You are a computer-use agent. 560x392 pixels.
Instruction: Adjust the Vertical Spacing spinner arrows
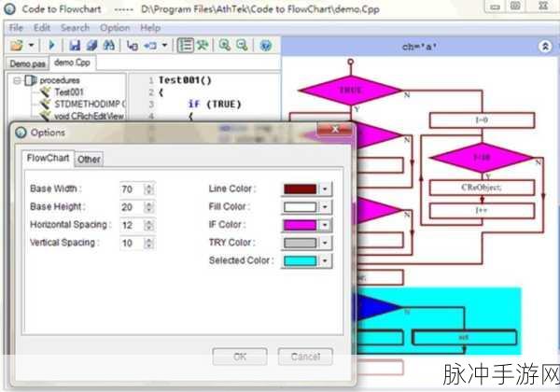[149, 243]
